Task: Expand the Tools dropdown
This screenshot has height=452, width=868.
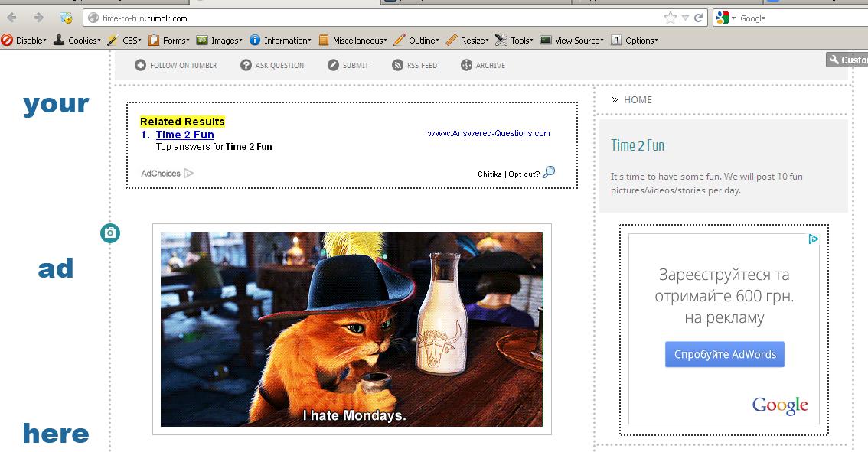Action: (514, 41)
